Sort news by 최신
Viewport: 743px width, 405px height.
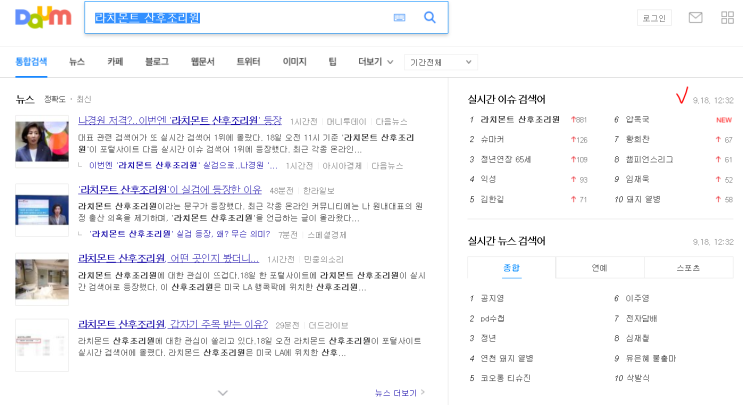[84, 99]
